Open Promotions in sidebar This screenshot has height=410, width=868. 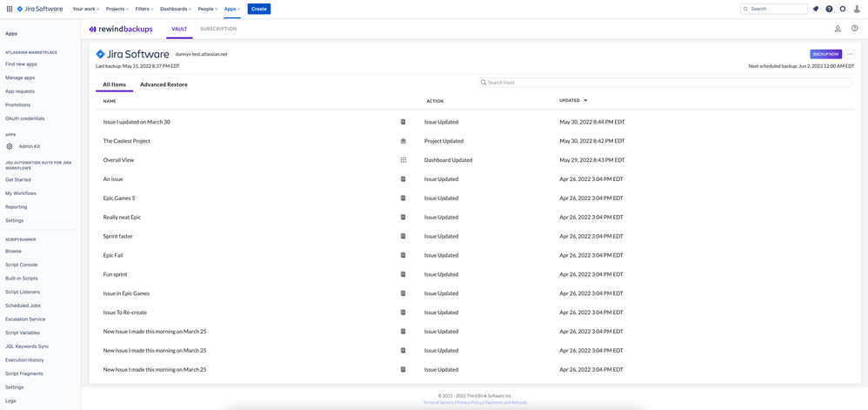pyautogui.click(x=17, y=104)
